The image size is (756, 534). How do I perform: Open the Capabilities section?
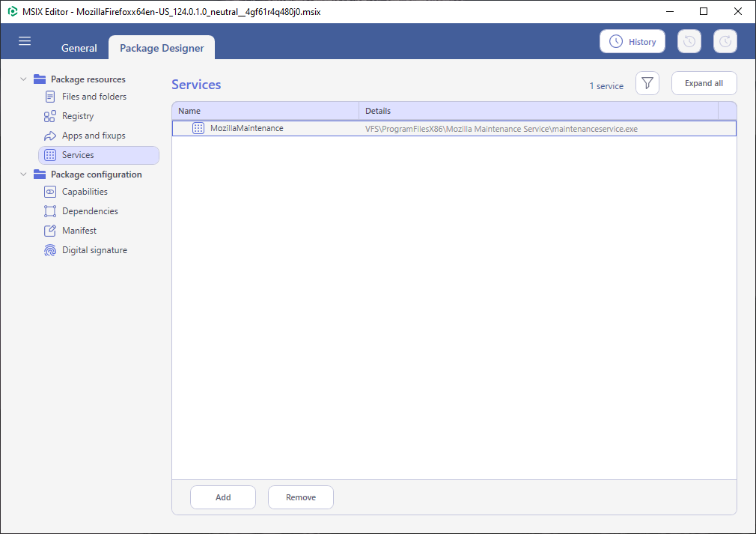tap(85, 192)
